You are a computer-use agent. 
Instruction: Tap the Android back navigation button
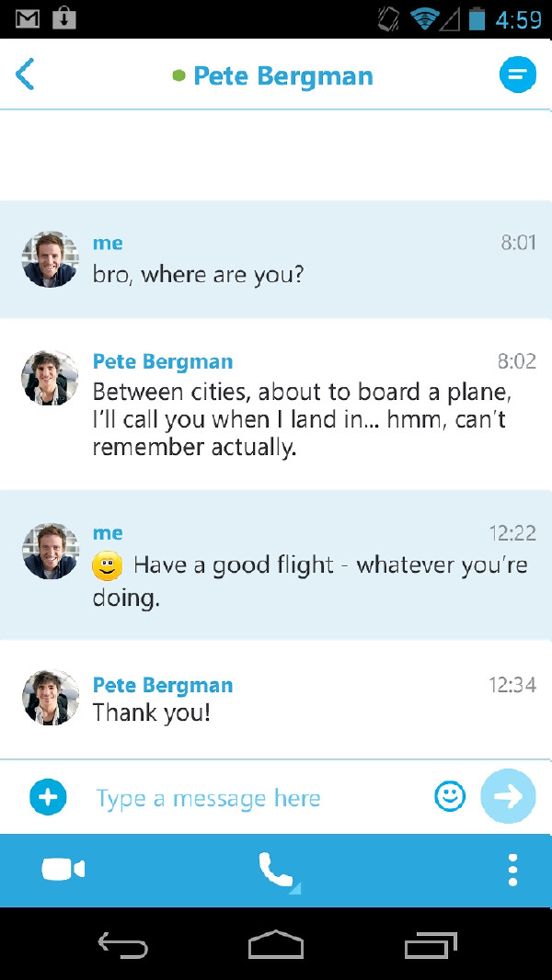[122, 944]
